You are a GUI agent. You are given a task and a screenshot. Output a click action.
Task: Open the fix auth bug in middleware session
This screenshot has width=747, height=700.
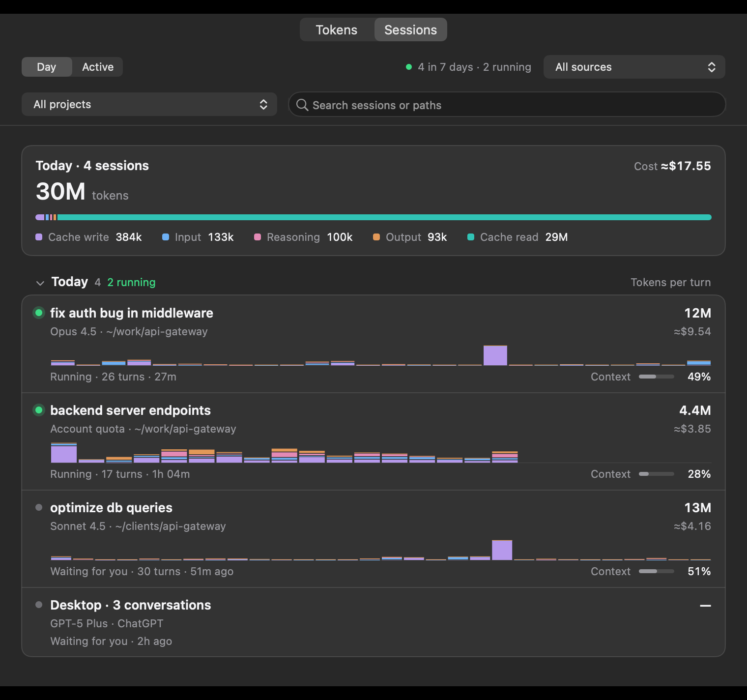click(x=373, y=344)
